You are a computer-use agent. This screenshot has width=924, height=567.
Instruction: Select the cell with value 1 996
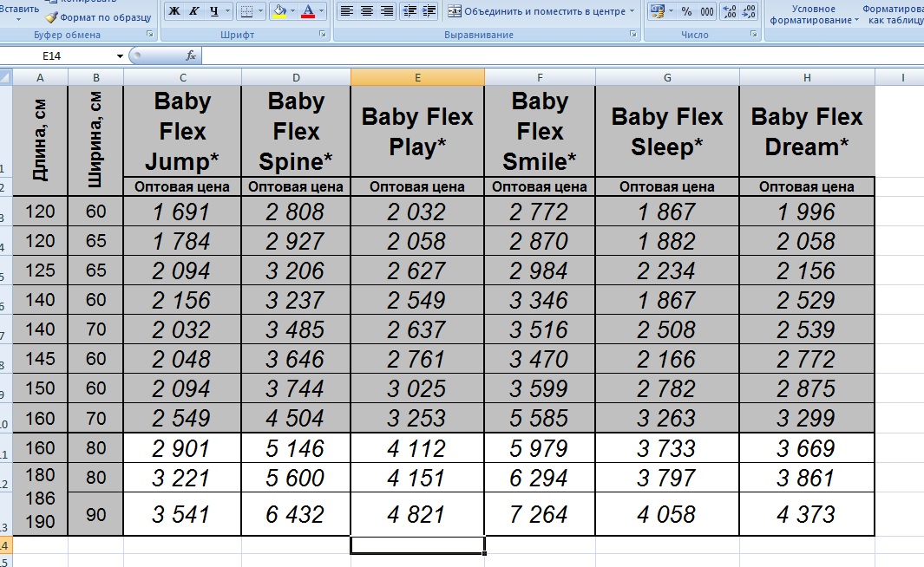[x=807, y=212]
